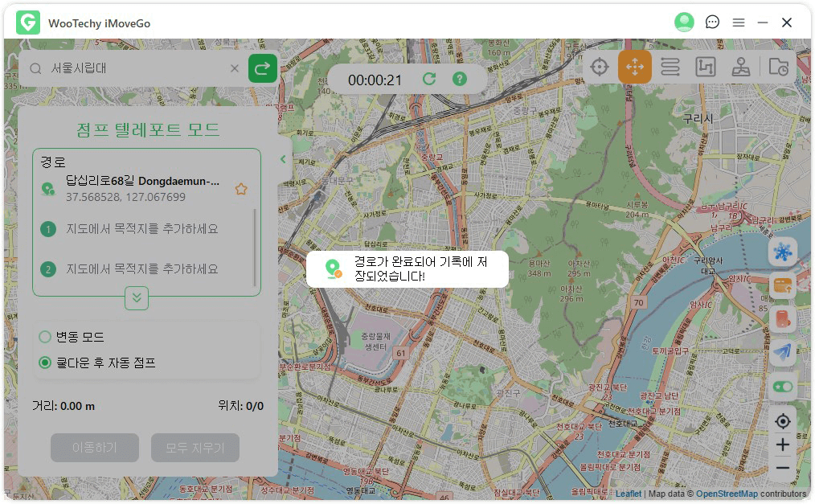
Task: Open the two-spot route mode icon
Action: tap(670, 67)
